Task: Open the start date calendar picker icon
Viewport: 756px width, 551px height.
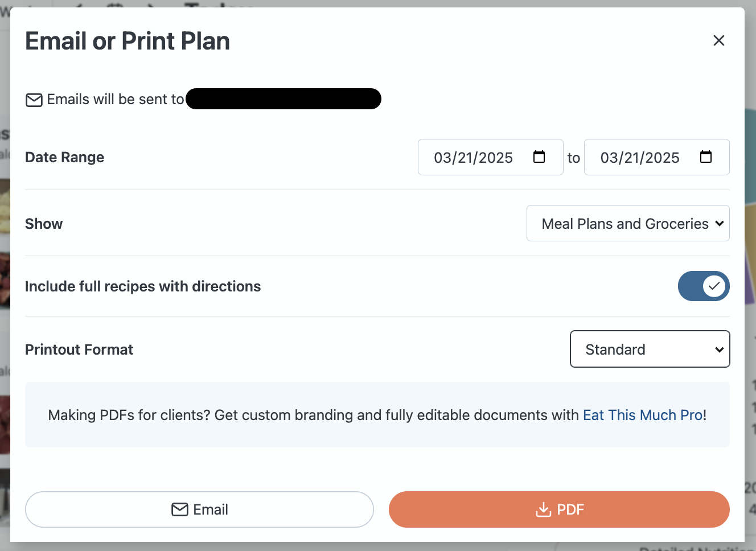Action: 539,157
